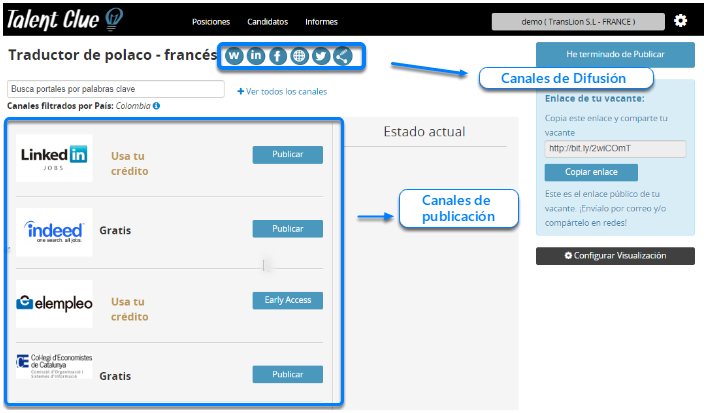The width and height of the screenshot is (707, 413).
Task: Click the WordPress share icon
Action: click(x=234, y=56)
